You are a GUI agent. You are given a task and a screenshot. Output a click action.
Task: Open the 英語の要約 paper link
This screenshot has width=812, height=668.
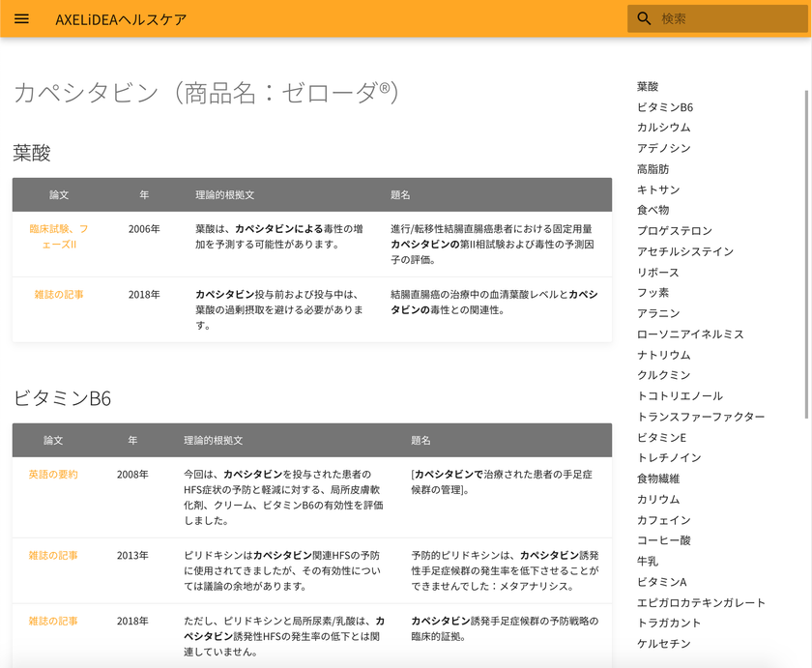tap(53, 475)
